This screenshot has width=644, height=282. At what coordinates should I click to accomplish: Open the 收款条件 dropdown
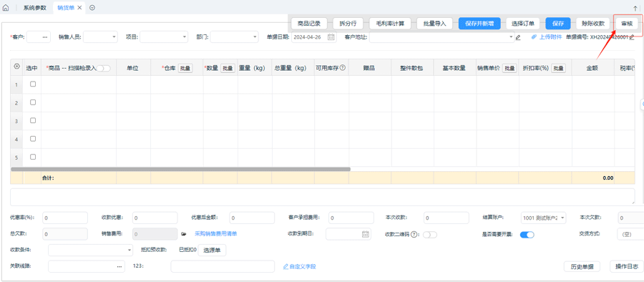[90, 250]
